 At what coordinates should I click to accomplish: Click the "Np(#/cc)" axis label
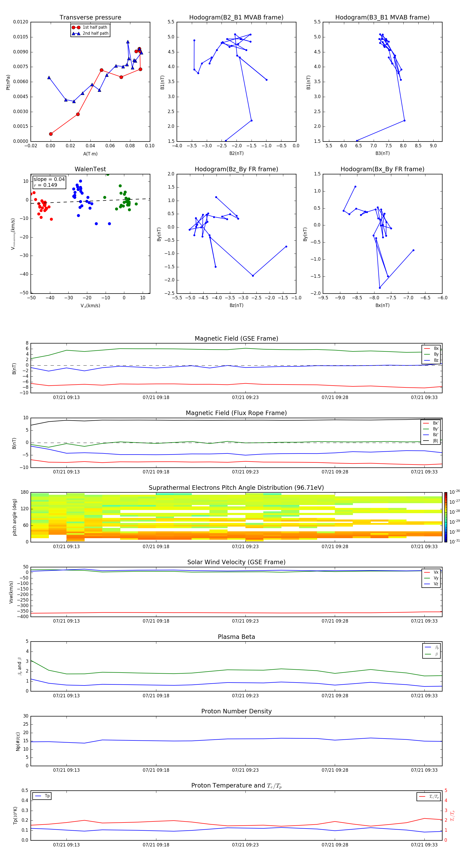coord(18,741)
